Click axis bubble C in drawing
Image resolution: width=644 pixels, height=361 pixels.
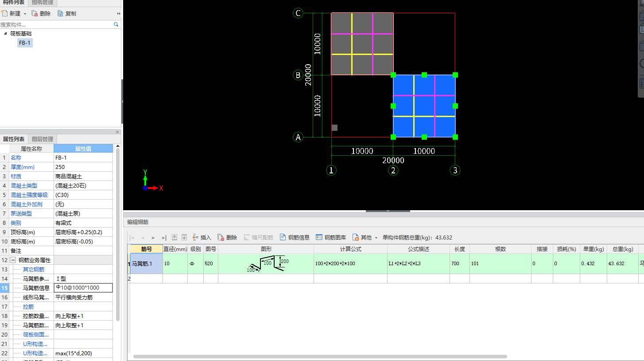tap(298, 13)
